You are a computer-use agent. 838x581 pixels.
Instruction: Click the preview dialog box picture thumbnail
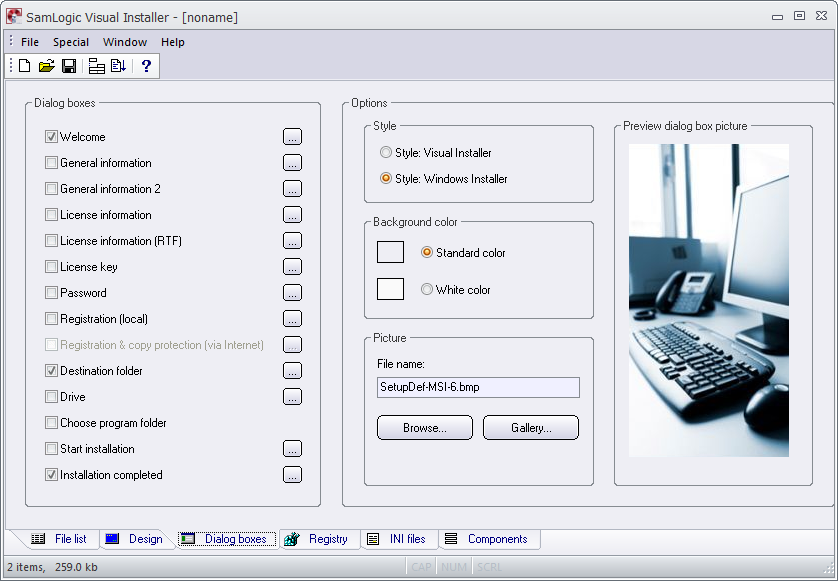(x=709, y=300)
